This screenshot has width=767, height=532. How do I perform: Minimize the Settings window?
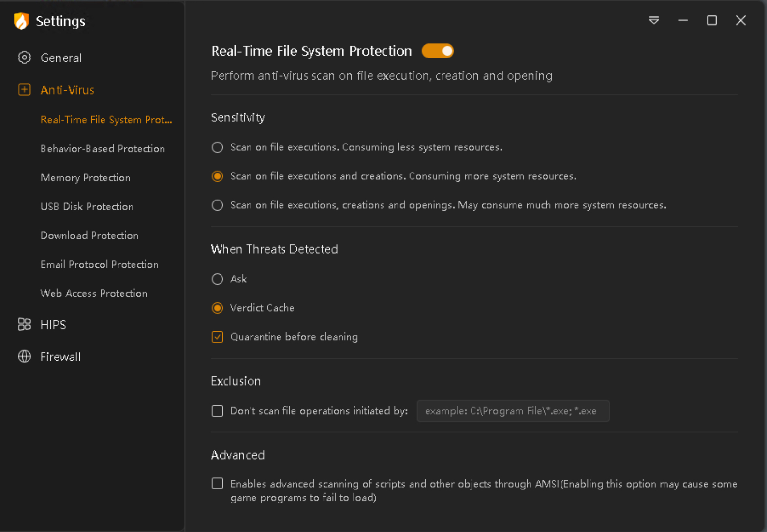(683, 20)
